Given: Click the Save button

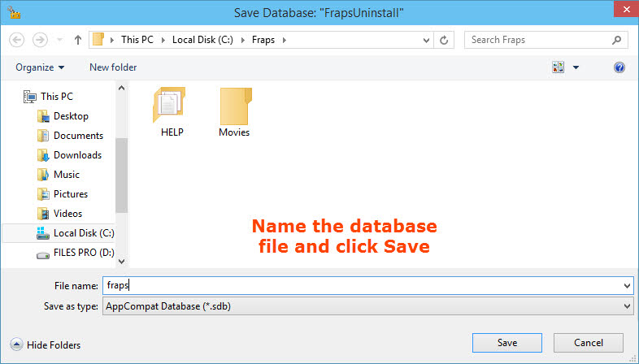Looking at the screenshot, I should tap(507, 343).
